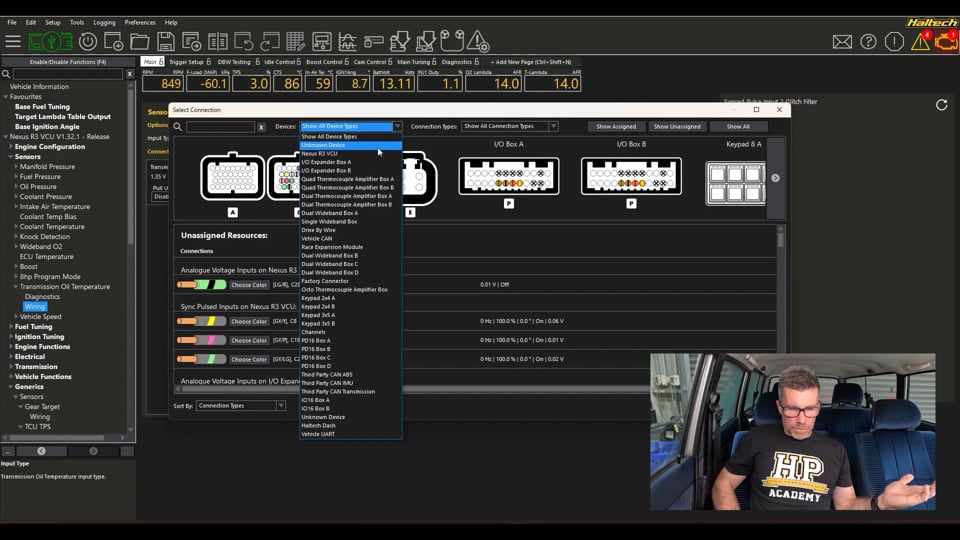Open the help question mark icon
Screen dimensions: 960x540
click(868, 42)
